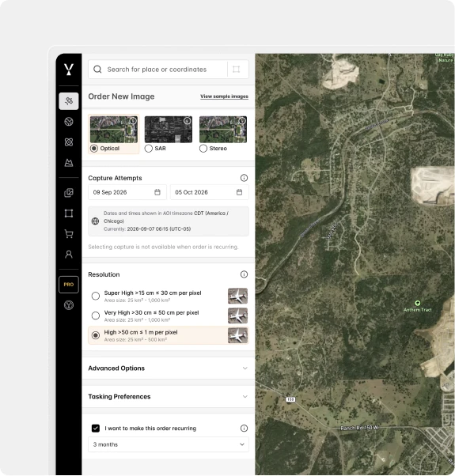Click the route 150 shield on map
455x476 pixels.
pos(290,399)
